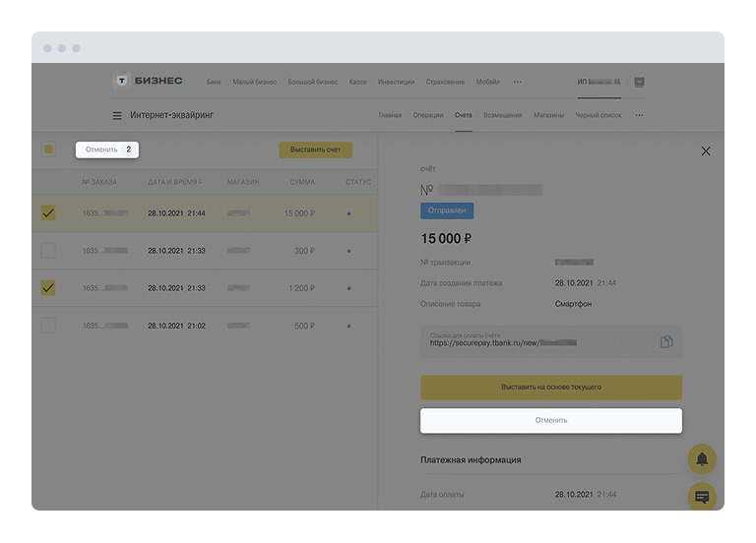Uncheck the checkbox for the 15 000 ₽ order
The height and width of the screenshot is (543, 756).
pos(48,212)
